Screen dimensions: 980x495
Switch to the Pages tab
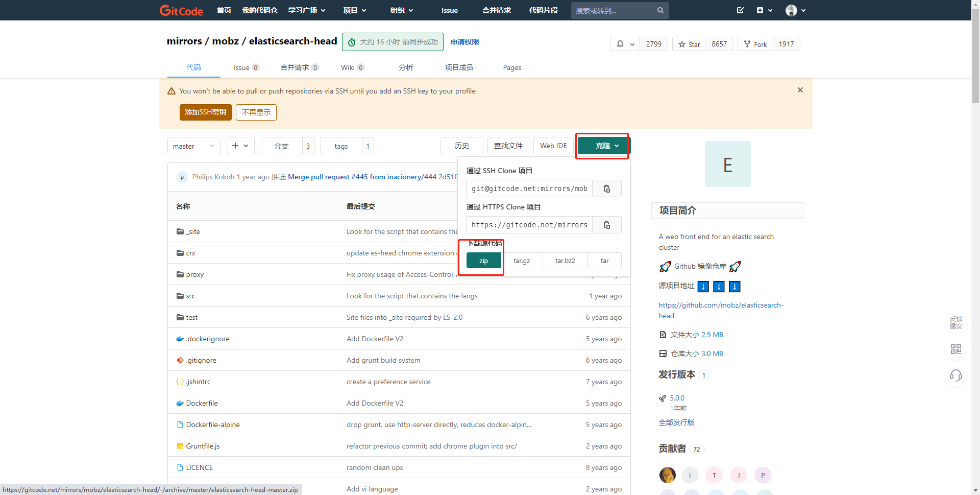point(512,67)
